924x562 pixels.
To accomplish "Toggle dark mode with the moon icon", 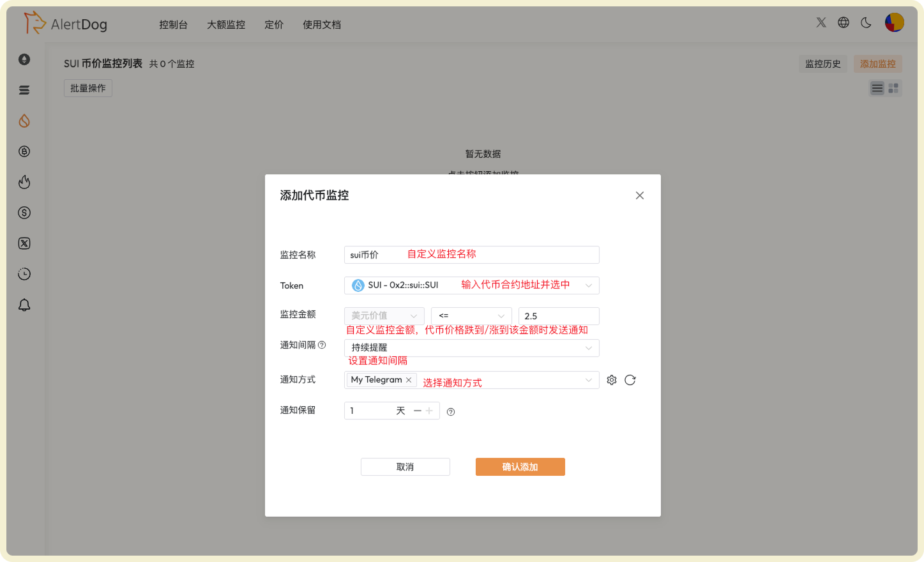I will (x=865, y=22).
